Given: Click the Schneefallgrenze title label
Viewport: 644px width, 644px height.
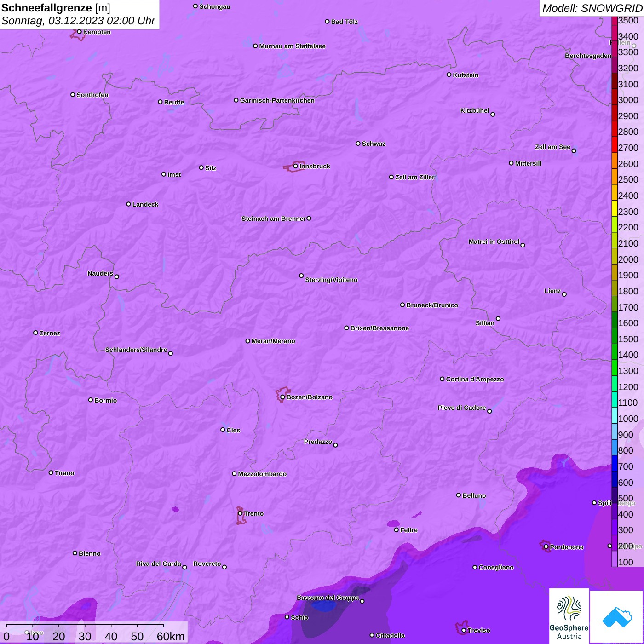Looking at the screenshot, I should click(x=46, y=8).
